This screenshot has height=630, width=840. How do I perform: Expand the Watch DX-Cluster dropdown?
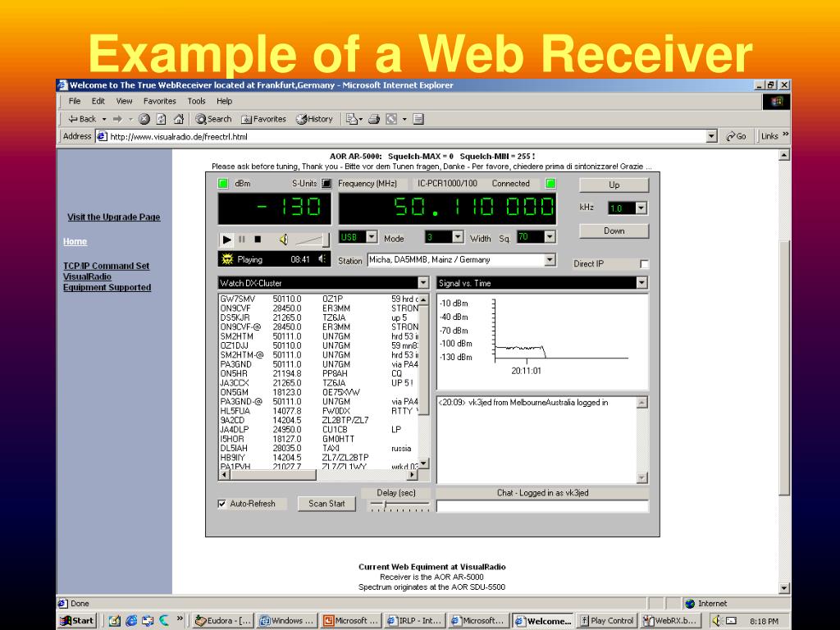[x=422, y=283]
